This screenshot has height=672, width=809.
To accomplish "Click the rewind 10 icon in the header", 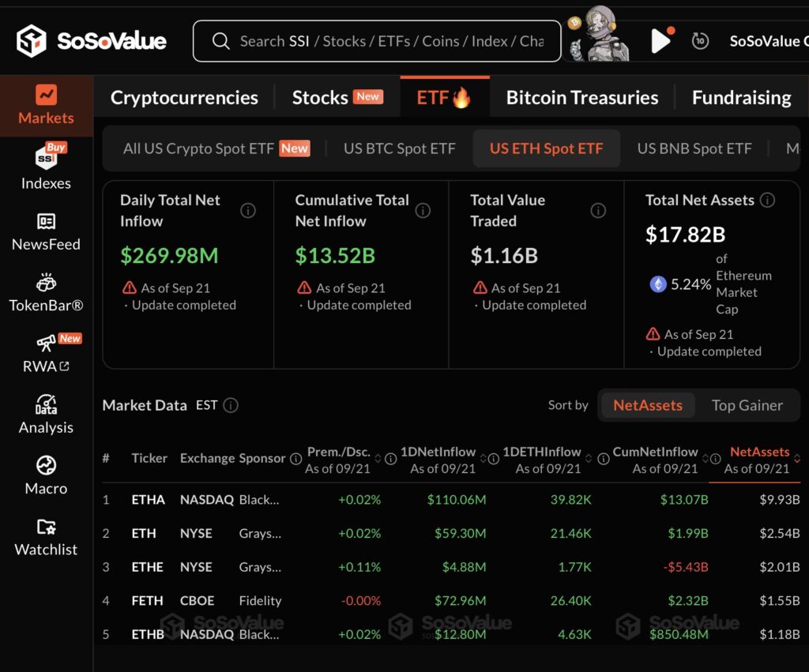I will click(700, 41).
